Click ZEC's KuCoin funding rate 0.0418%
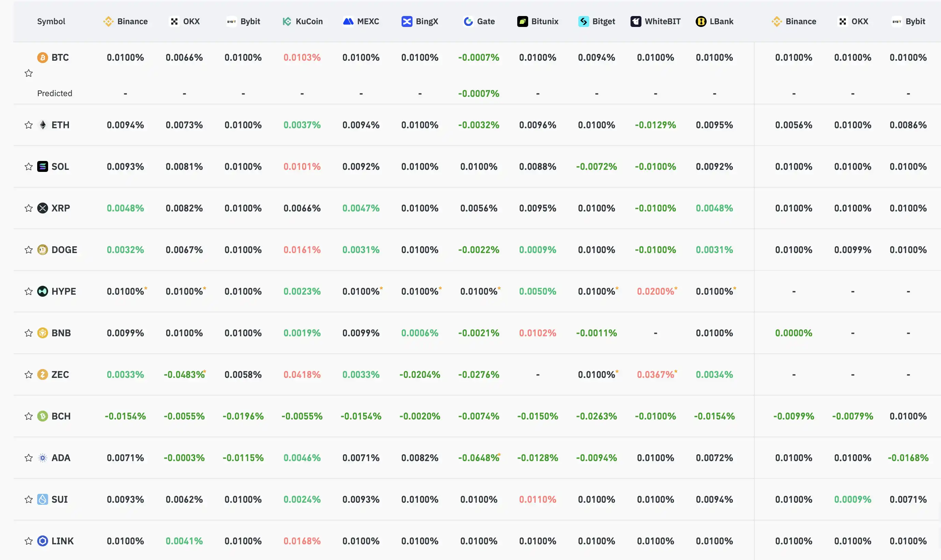The height and width of the screenshot is (560, 941). 302,374
